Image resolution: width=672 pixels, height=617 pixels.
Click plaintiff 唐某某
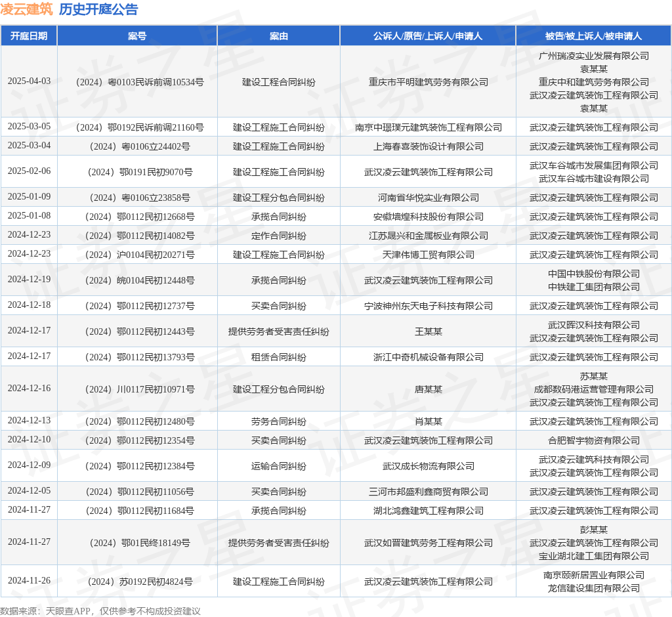pos(428,389)
